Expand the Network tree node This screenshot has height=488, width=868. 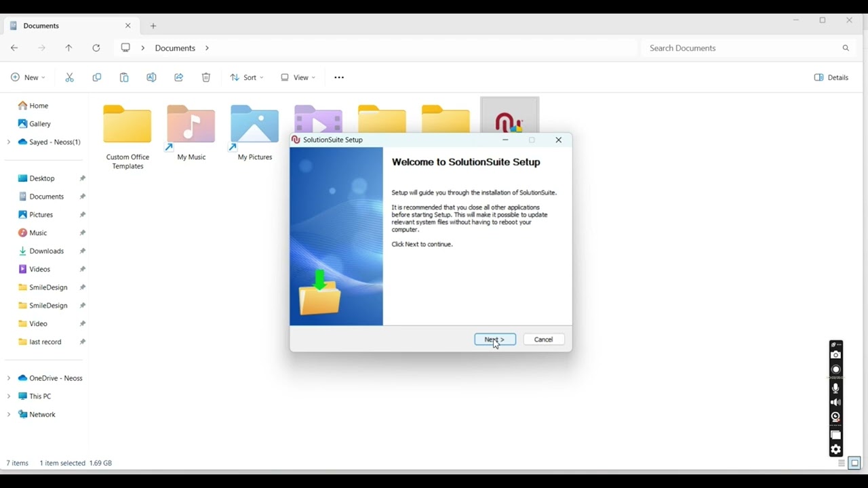coord(9,415)
